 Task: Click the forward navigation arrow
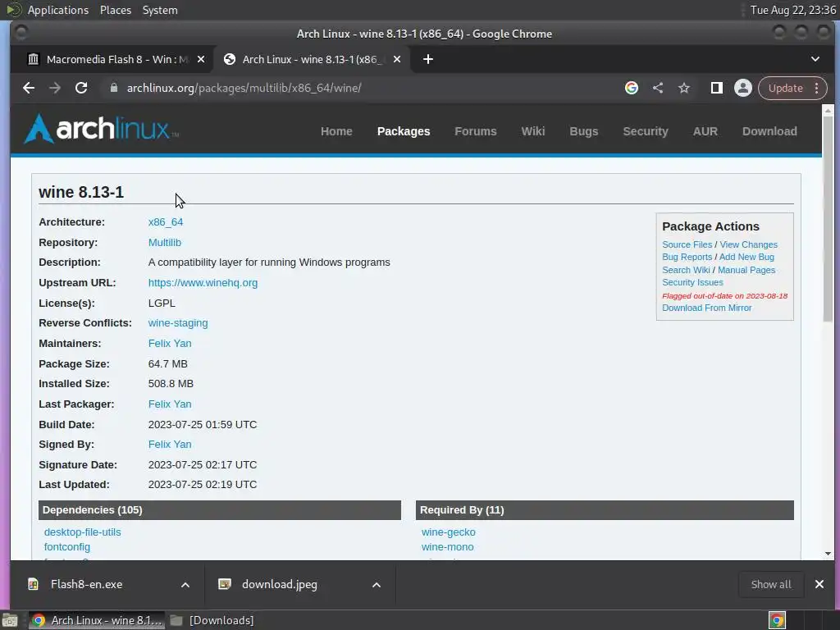click(55, 88)
